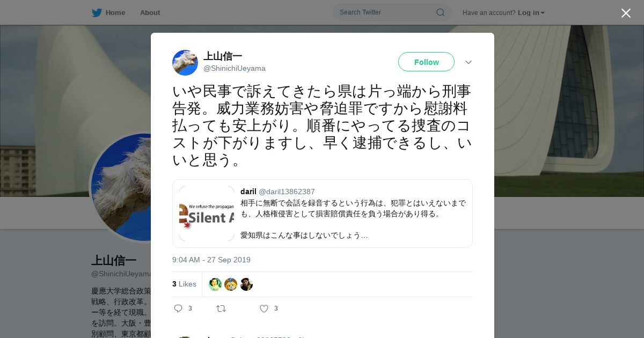Open the Log in dropdown

pos(531,13)
